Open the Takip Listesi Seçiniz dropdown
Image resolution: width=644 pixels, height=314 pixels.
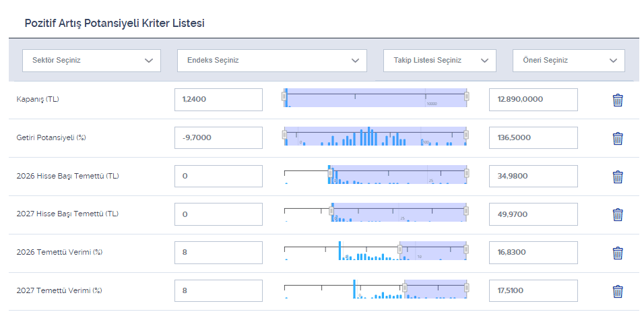[439, 61]
